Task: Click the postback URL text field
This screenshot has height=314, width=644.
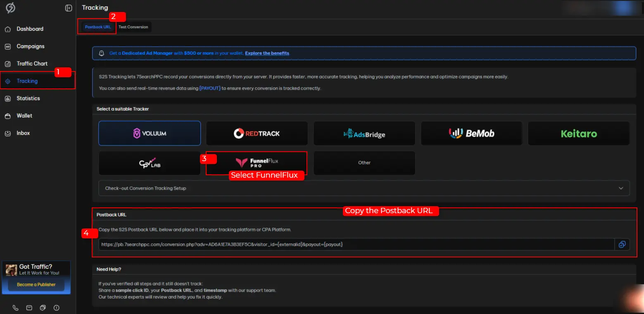Action: (x=356, y=245)
